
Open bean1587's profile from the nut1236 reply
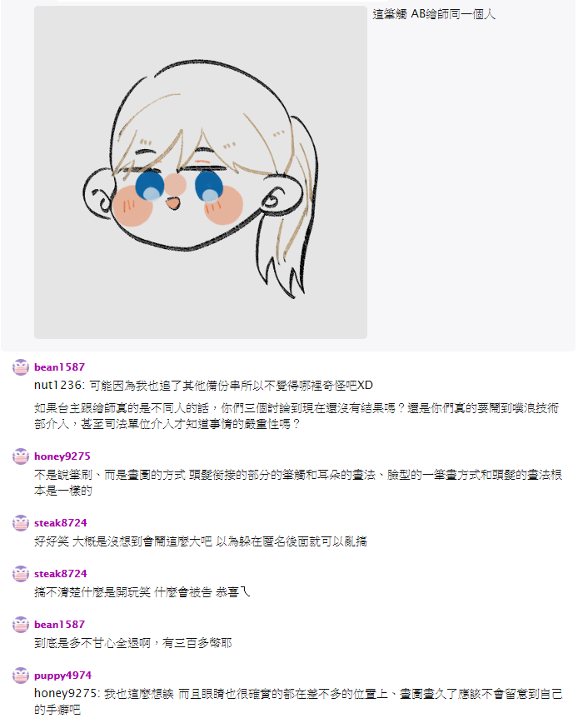(x=59, y=367)
